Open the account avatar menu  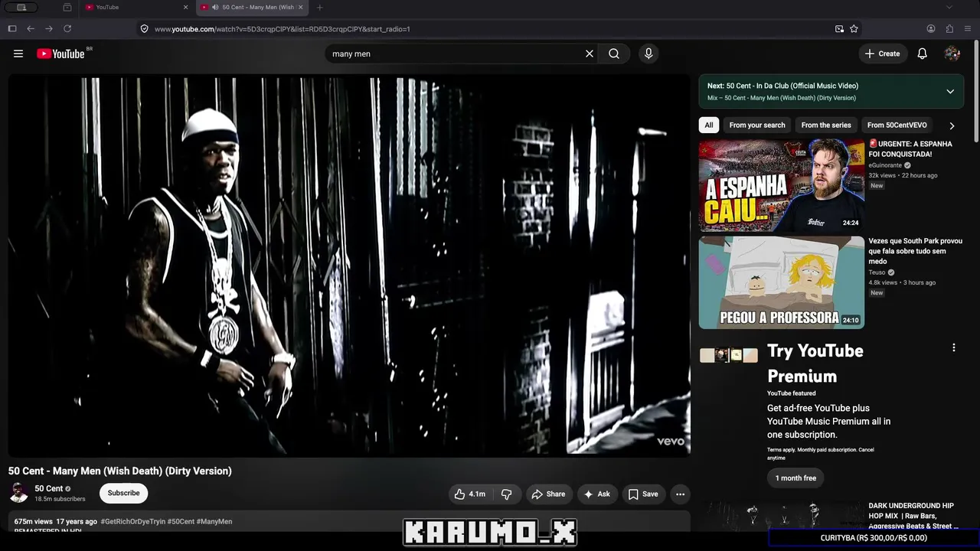(x=952, y=54)
